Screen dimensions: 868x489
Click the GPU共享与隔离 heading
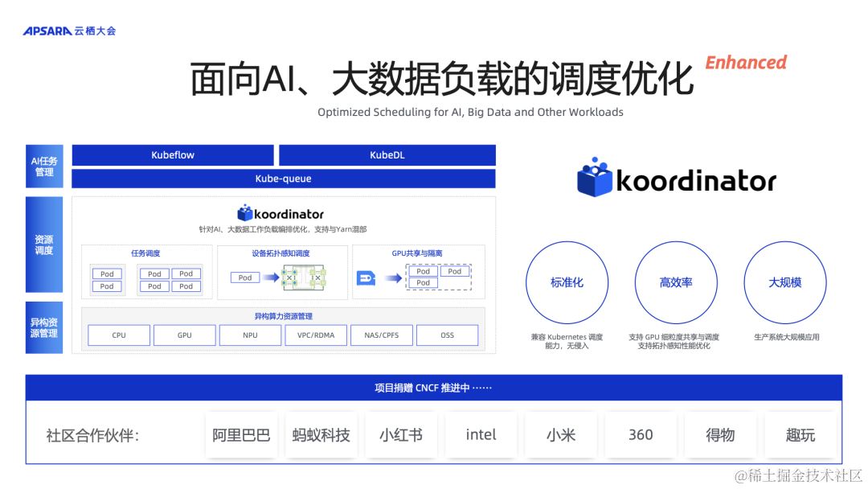pyautogui.click(x=417, y=253)
